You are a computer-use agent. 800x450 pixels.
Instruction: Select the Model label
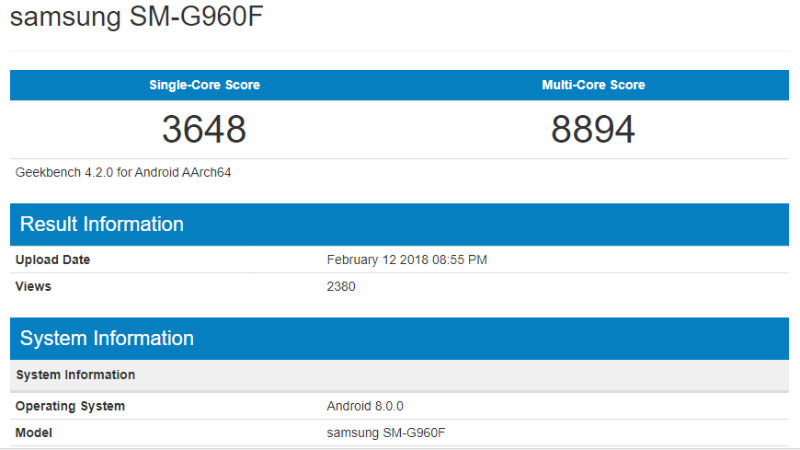point(34,433)
